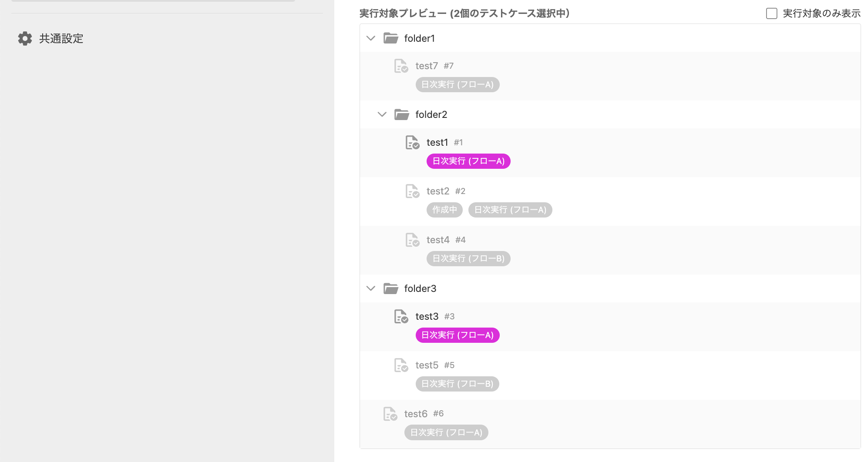Click the magenta 日次実行 (フローA) label under test3
868x462 pixels.
(x=458, y=335)
